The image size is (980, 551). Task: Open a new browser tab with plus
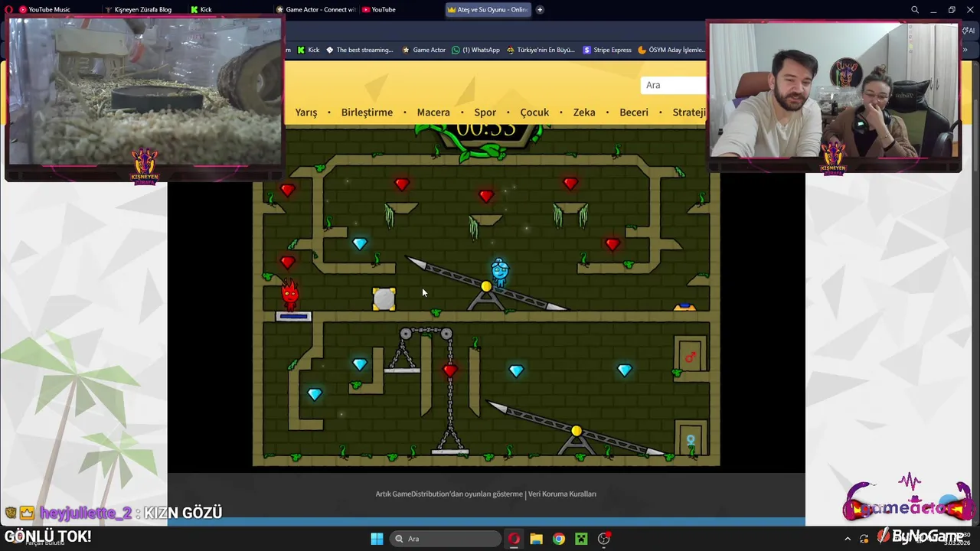tap(540, 10)
